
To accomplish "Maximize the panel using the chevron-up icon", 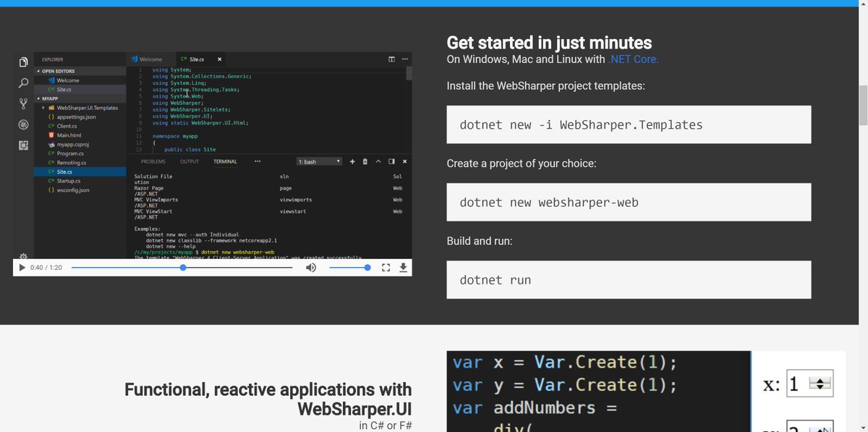I will point(378,161).
